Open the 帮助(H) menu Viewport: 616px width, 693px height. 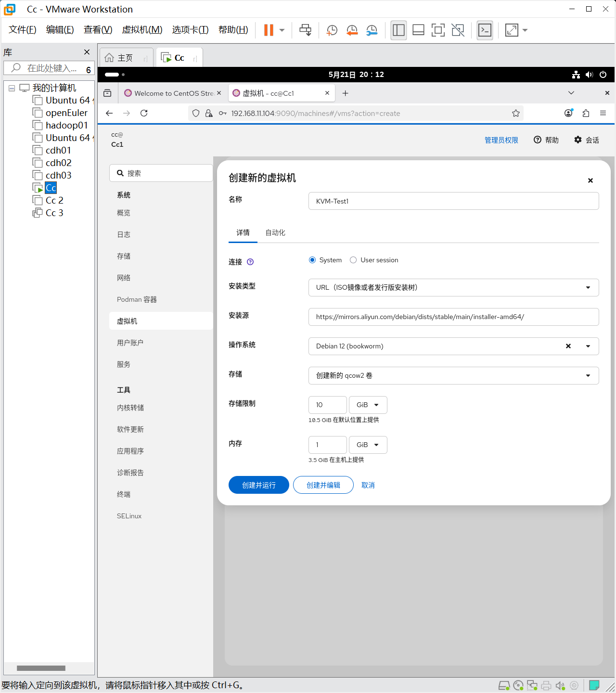(233, 30)
